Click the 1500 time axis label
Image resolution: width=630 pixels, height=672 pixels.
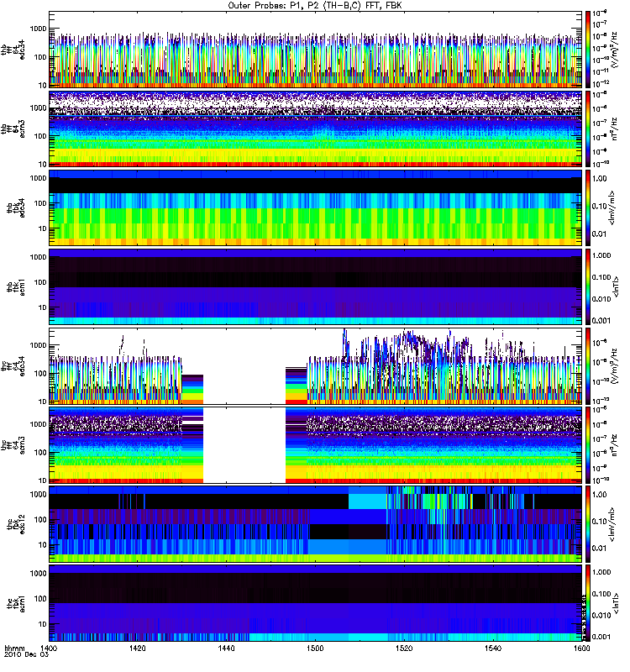[315, 648]
